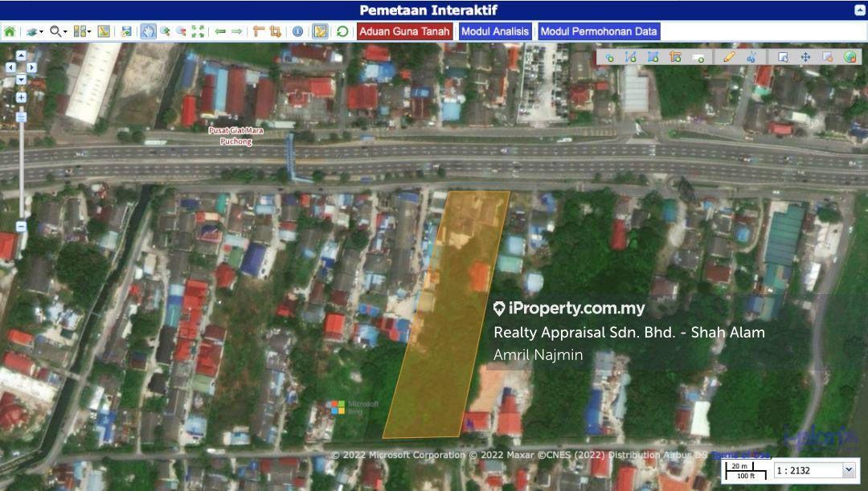Toggle the highlighted map overview button
The width and height of the screenshot is (868, 491).
320,31
